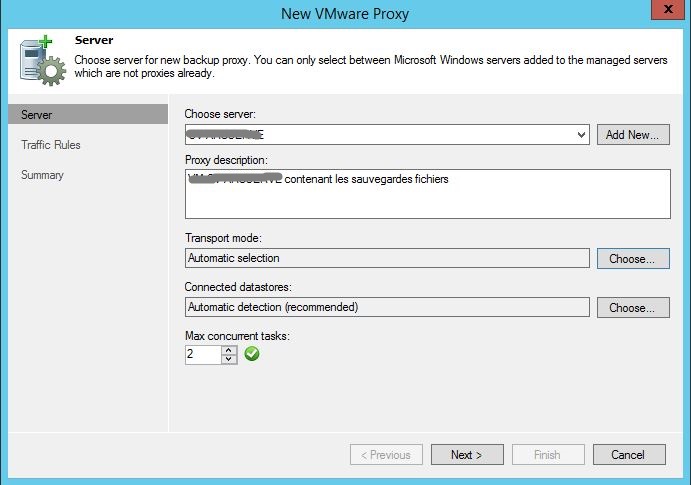Viewport: 691px width, 485px height.
Task: Select the Summary step
Action: pyautogui.click(x=42, y=175)
